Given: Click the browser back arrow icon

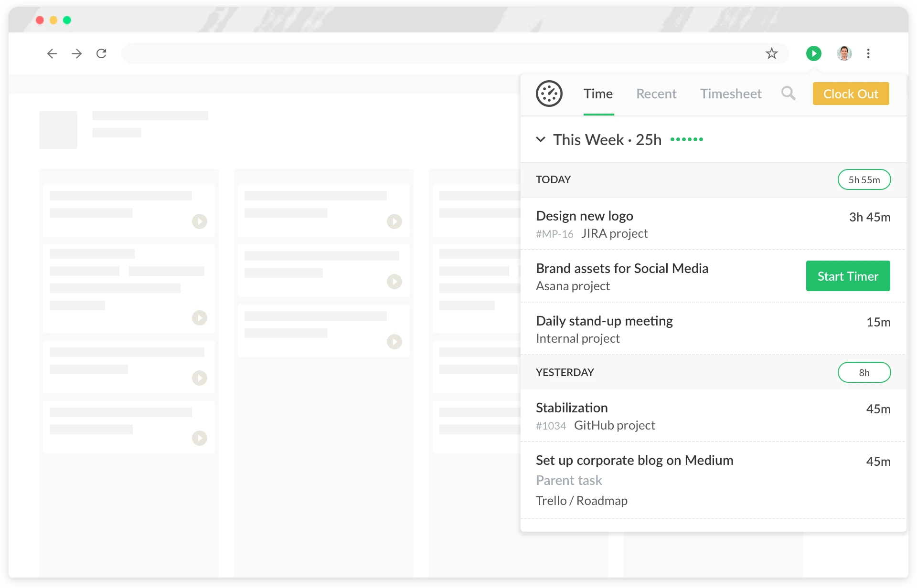Looking at the screenshot, I should tap(52, 53).
